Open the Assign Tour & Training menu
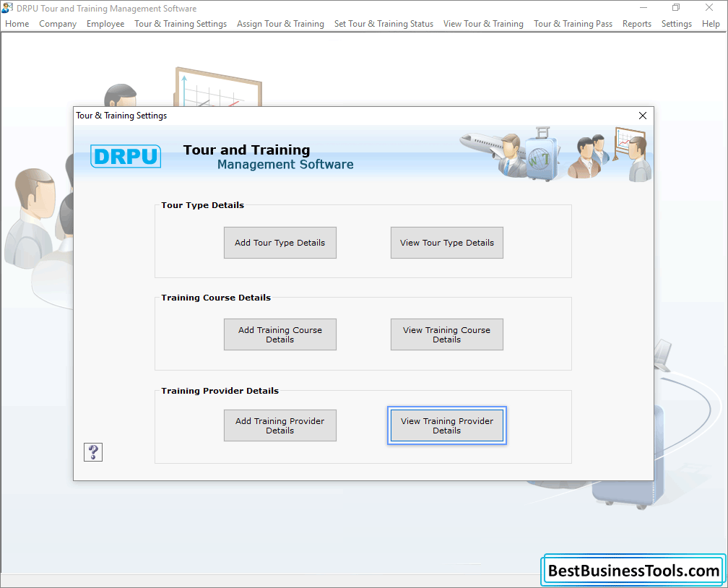 click(280, 24)
